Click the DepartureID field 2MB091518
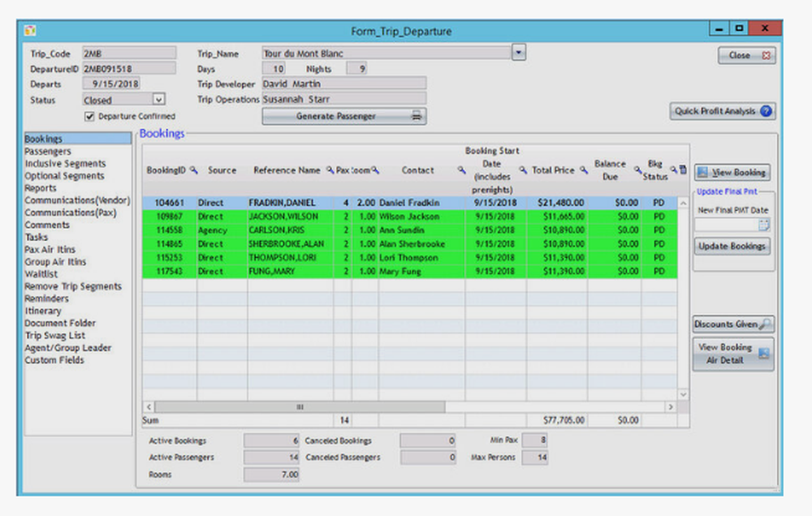The height and width of the screenshot is (516, 812). click(129, 68)
